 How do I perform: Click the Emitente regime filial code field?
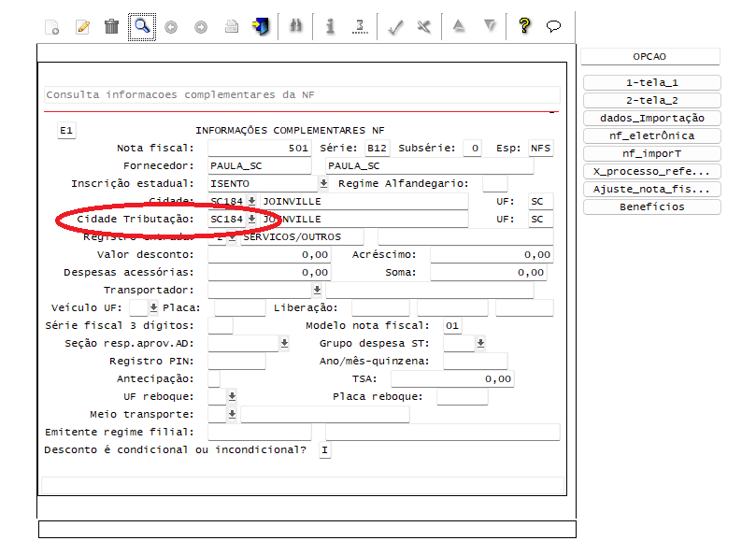(260, 432)
